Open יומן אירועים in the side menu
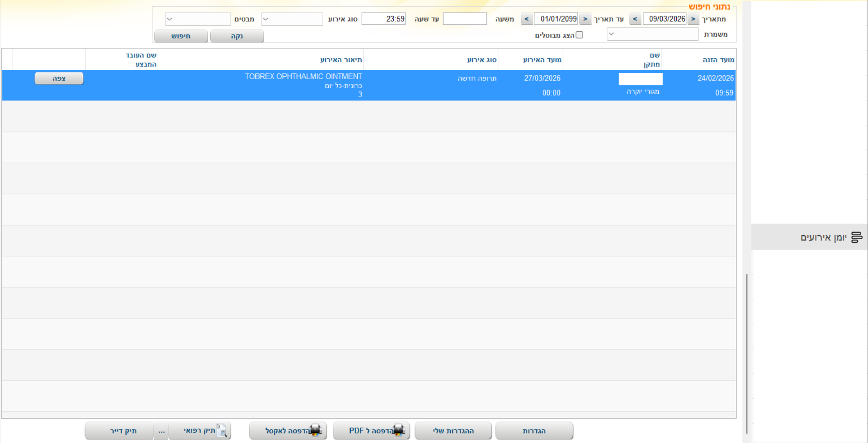 point(823,237)
